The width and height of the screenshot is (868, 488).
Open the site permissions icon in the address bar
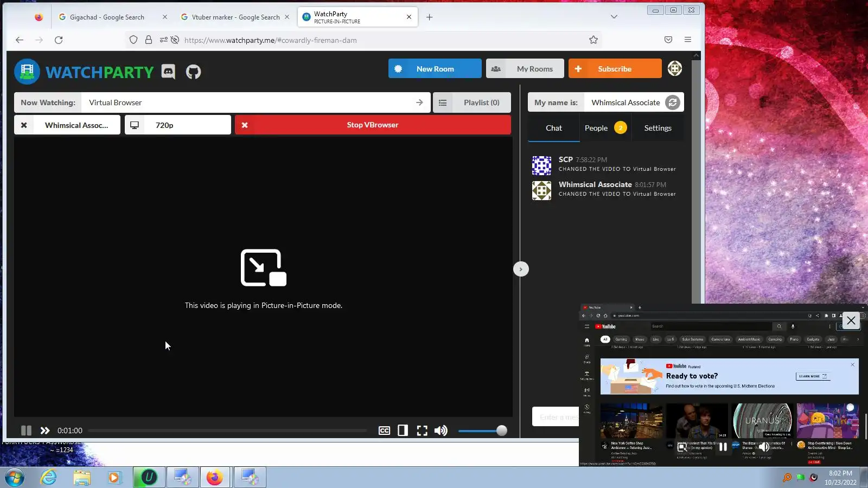(163, 40)
